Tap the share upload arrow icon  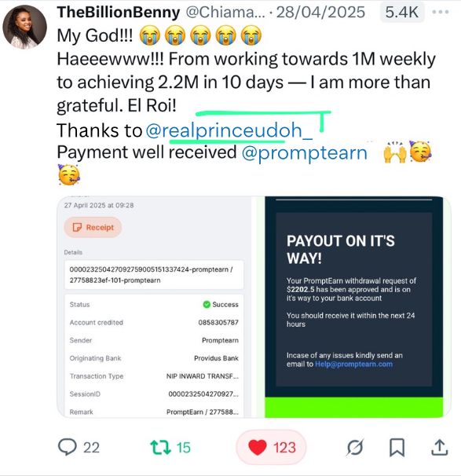coord(440,448)
